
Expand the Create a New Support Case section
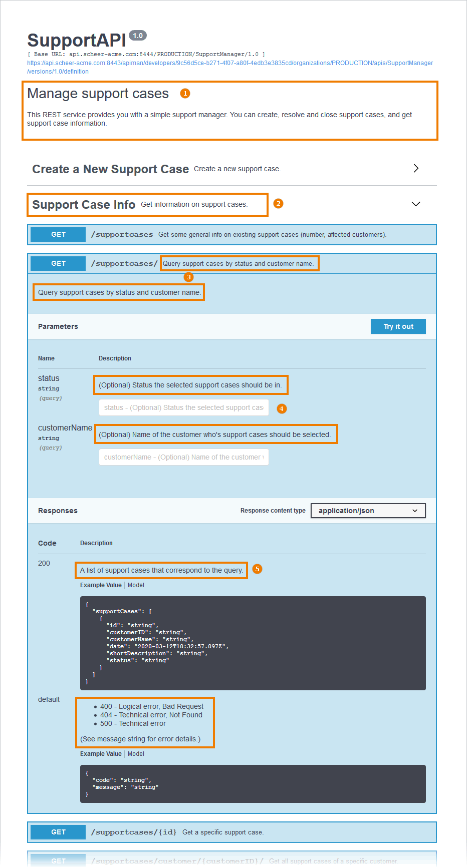click(415, 169)
